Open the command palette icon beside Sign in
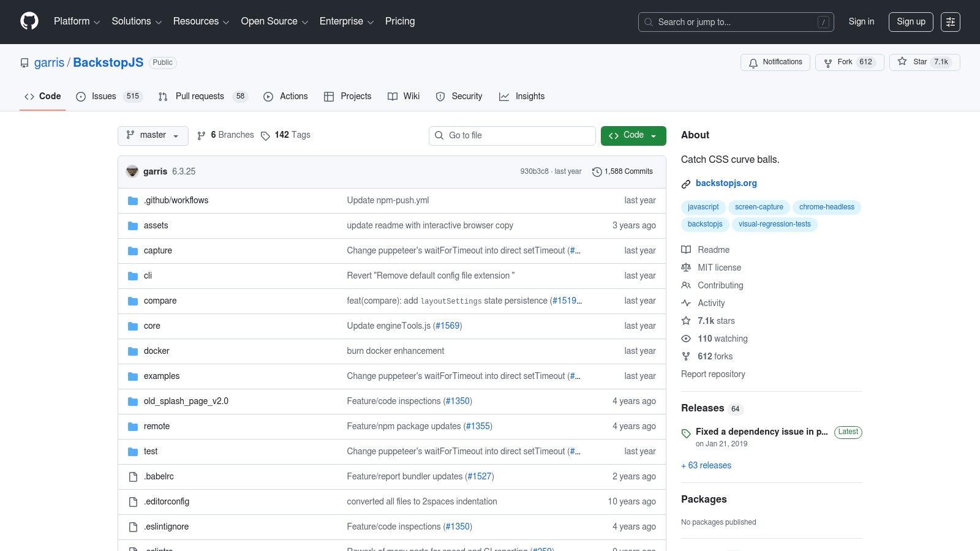The image size is (980, 551). 951,21
